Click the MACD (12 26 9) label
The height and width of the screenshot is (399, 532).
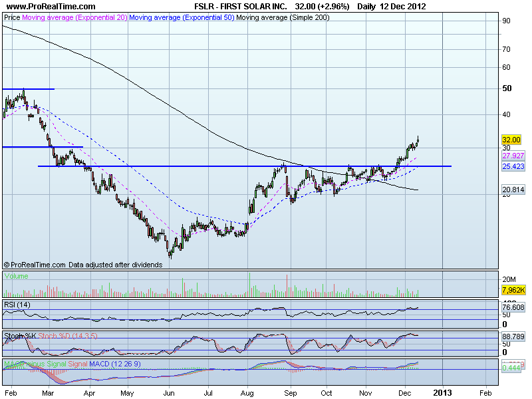pyautogui.click(x=114, y=364)
